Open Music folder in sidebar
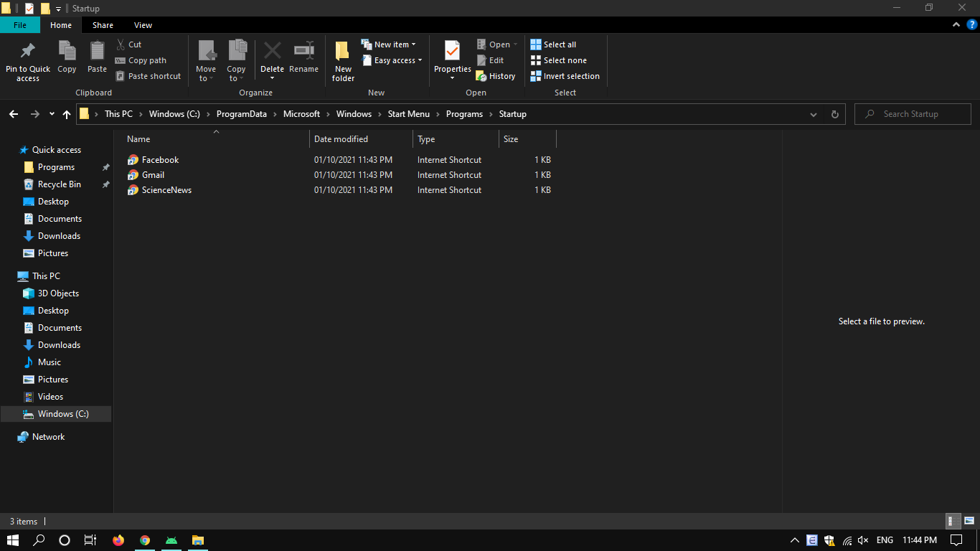Screen dimensions: 980x551 pyautogui.click(x=50, y=362)
